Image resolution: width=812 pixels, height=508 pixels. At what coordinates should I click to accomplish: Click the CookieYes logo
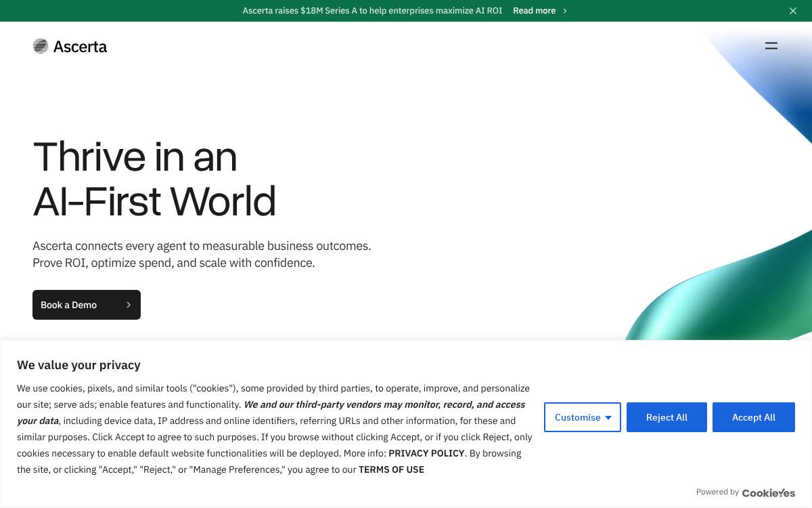(x=769, y=492)
